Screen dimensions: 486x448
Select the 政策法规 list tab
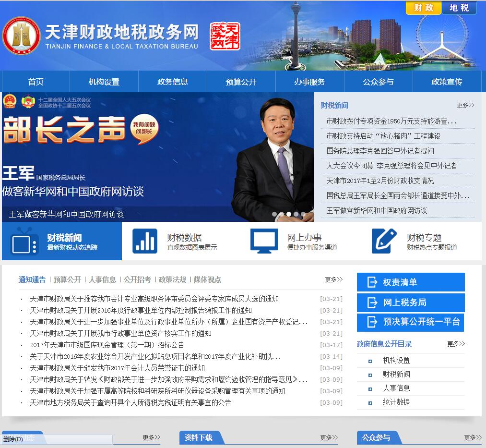tap(172, 279)
